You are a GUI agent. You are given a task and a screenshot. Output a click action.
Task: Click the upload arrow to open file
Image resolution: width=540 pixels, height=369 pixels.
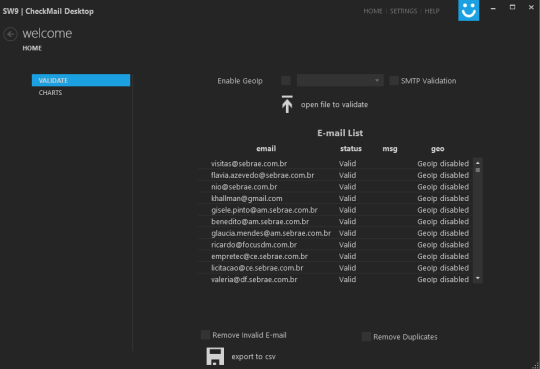click(x=287, y=104)
